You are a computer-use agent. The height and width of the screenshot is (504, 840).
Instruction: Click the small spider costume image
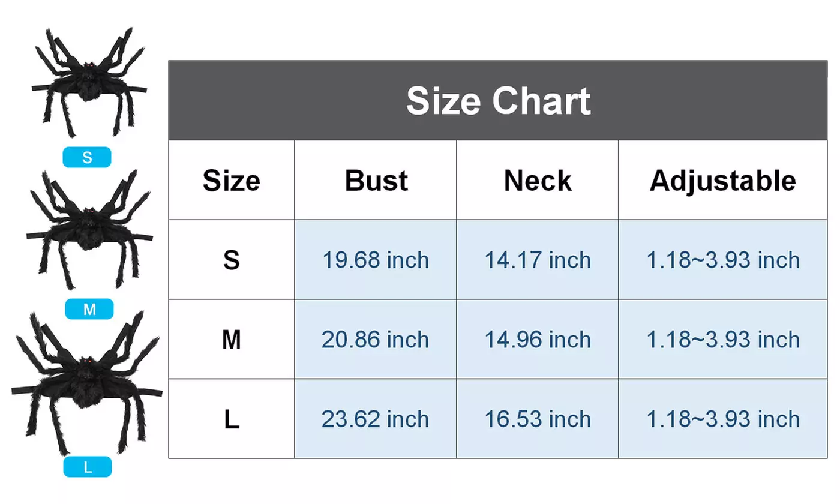[89, 82]
